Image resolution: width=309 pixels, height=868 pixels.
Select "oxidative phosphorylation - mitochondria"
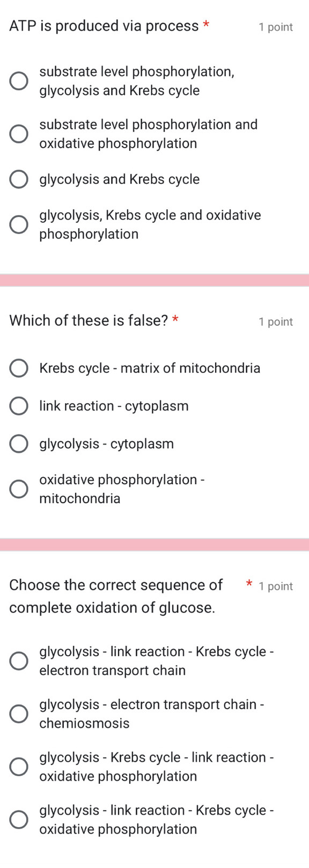point(19,488)
